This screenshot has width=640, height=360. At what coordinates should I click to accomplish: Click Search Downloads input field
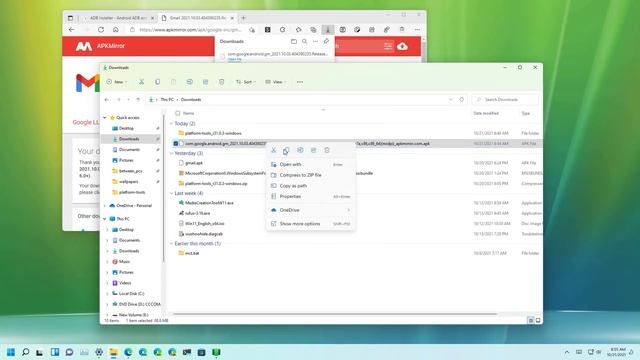pyautogui.click(x=505, y=100)
